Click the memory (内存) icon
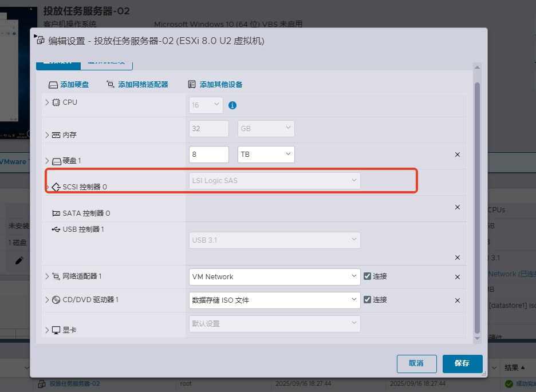 click(x=56, y=135)
